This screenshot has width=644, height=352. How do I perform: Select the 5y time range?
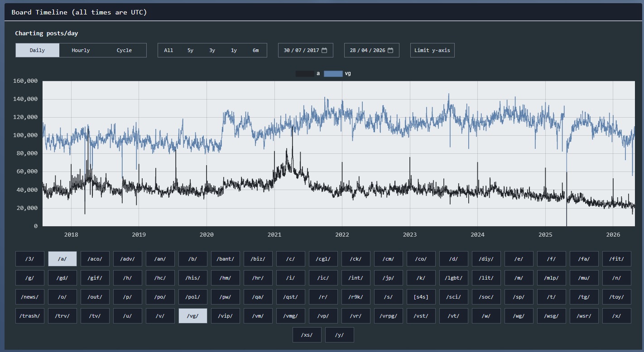pyautogui.click(x=190, y=50)
